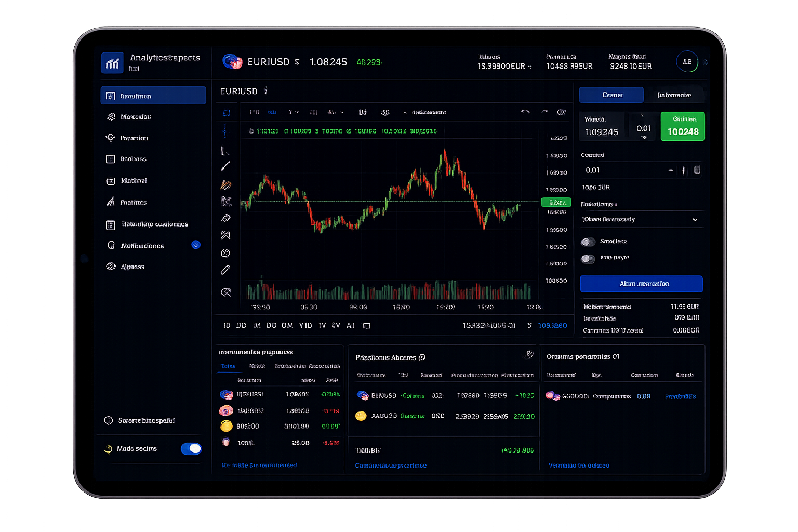Select the 1D range below the chart

pyautogui.click(x=227, y=325)
